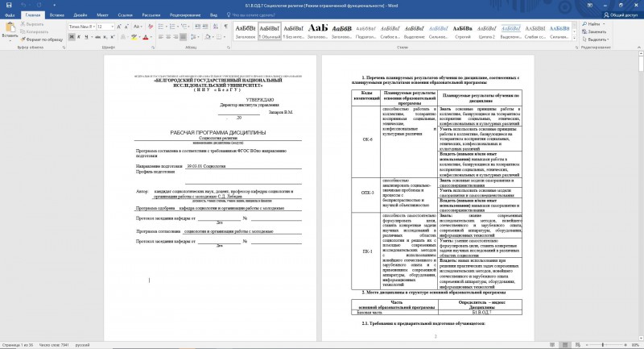Open the font color dropdown arrow
The image size is (644, 349).
pyautogui.click(x=151, y=37)
